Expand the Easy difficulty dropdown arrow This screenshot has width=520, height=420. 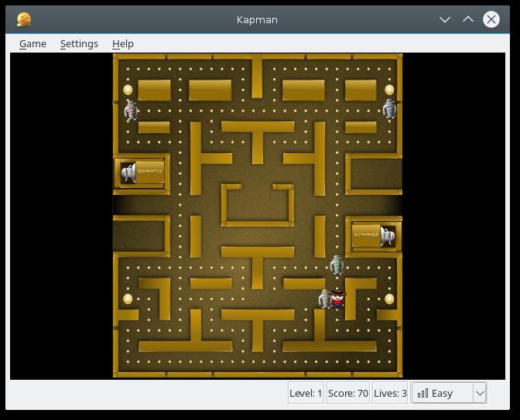click(480, 393)
